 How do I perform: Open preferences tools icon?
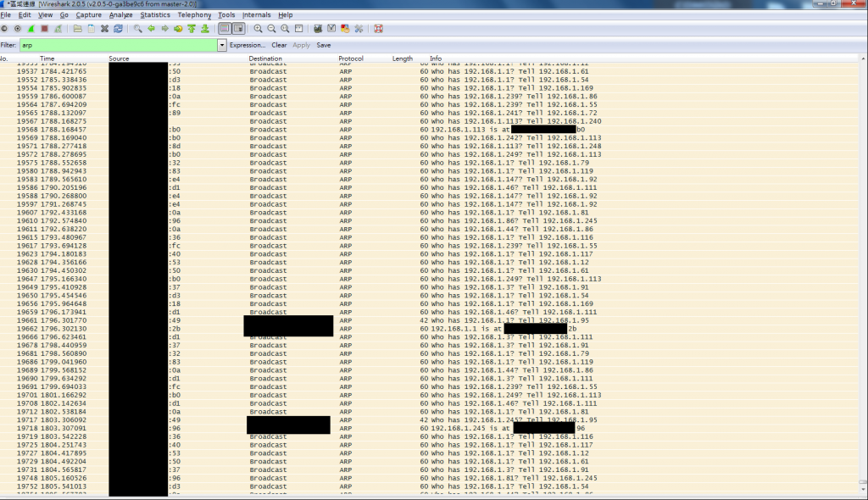click(359, 29)
